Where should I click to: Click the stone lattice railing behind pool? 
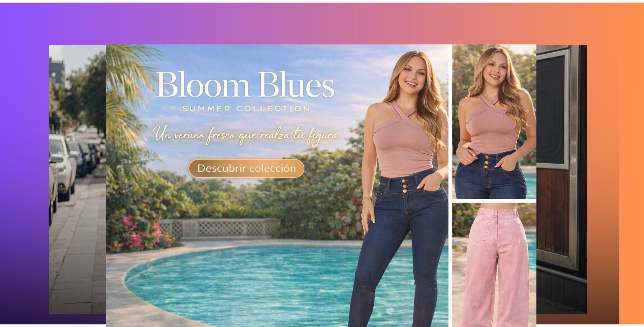(220, 228)
